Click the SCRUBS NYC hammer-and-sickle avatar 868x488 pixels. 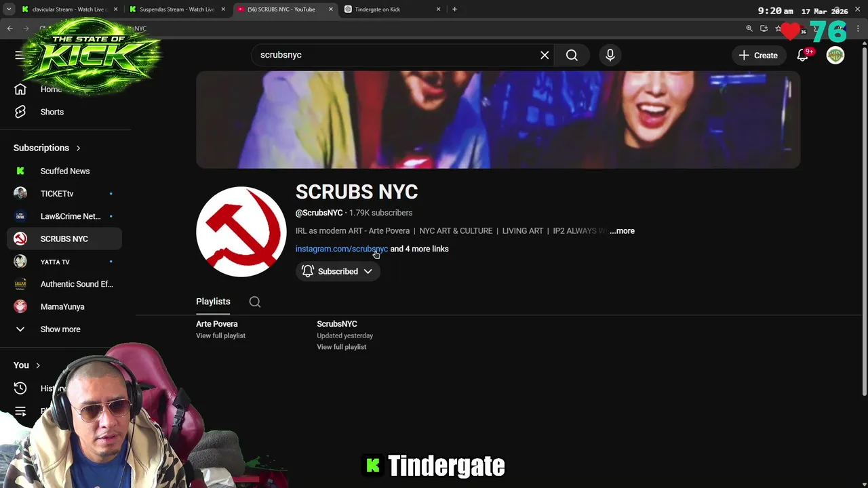point(241,232)
